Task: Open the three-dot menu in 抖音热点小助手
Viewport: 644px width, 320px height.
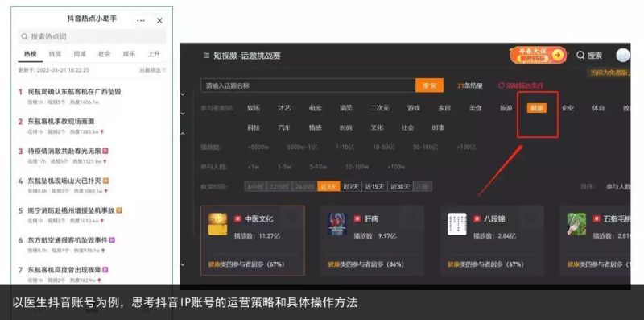Action: pyautogui.click(x=141, y=21)
